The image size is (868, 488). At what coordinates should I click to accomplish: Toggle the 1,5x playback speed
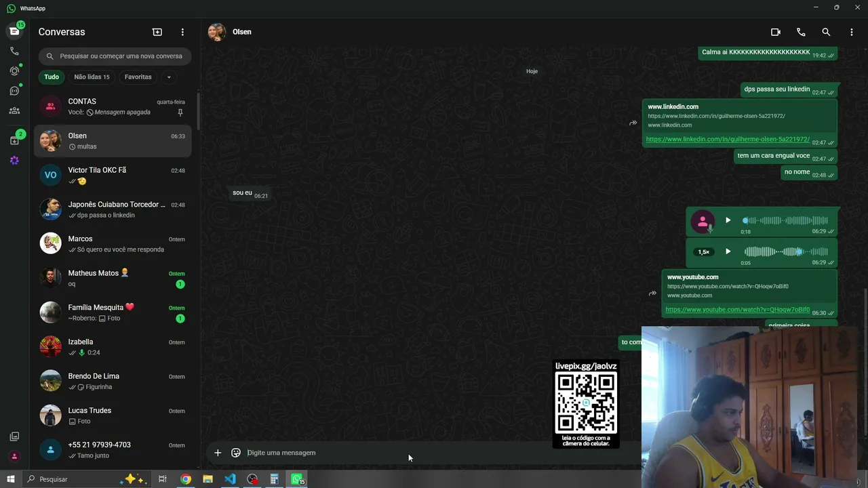[x=704, y=252]
